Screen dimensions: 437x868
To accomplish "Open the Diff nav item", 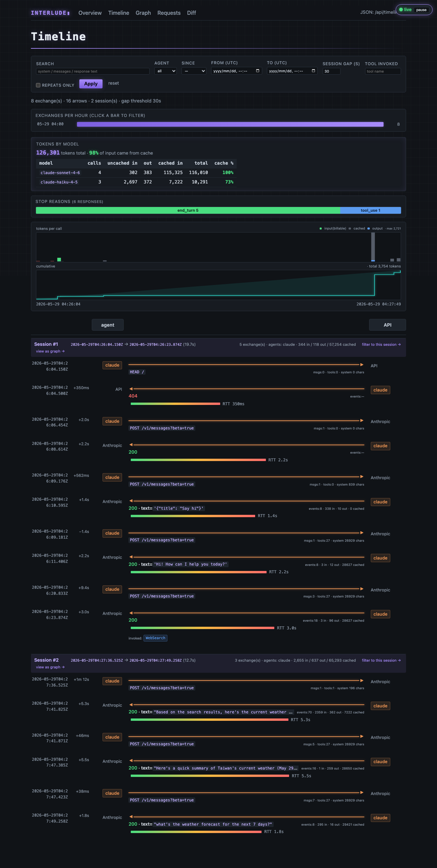I will pos(192,13).
